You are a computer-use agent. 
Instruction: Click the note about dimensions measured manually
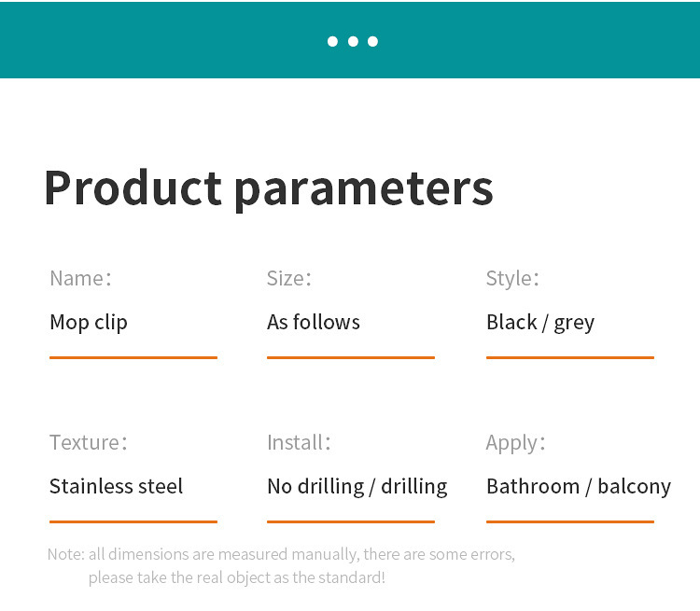click(x=281, y=566)
